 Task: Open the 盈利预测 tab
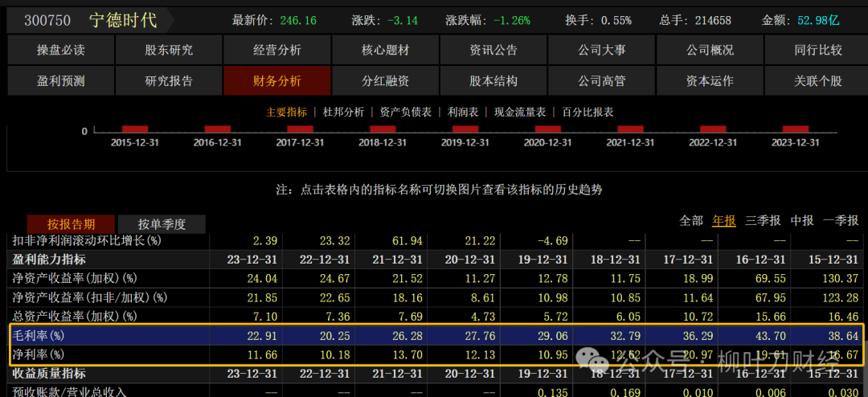60,81
